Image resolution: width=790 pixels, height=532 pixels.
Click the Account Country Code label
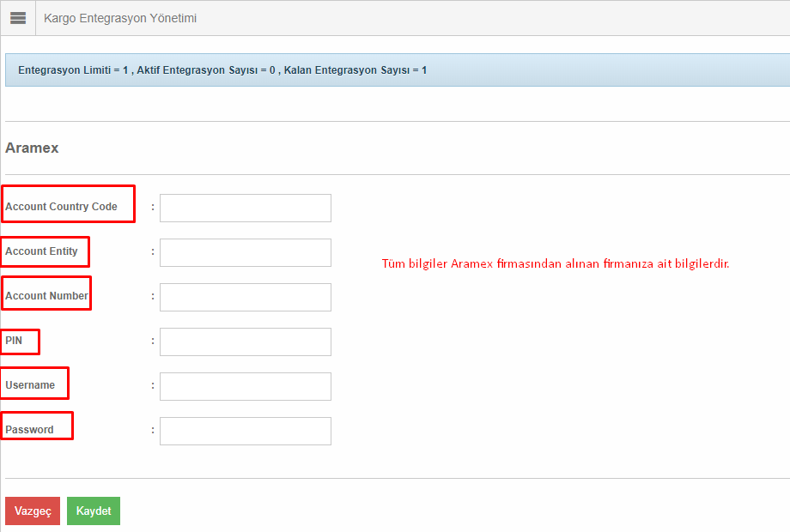pyautogui.click(x=61, y=206)
